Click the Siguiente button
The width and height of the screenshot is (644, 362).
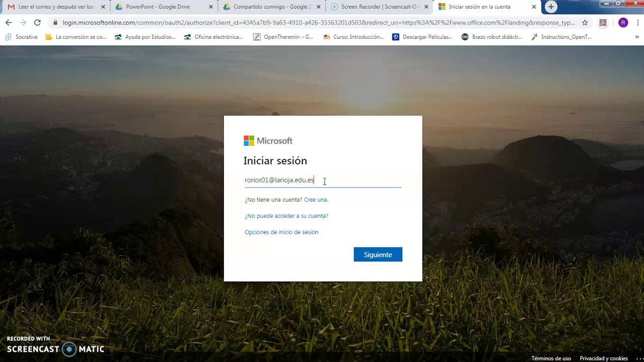coord(378,254)
